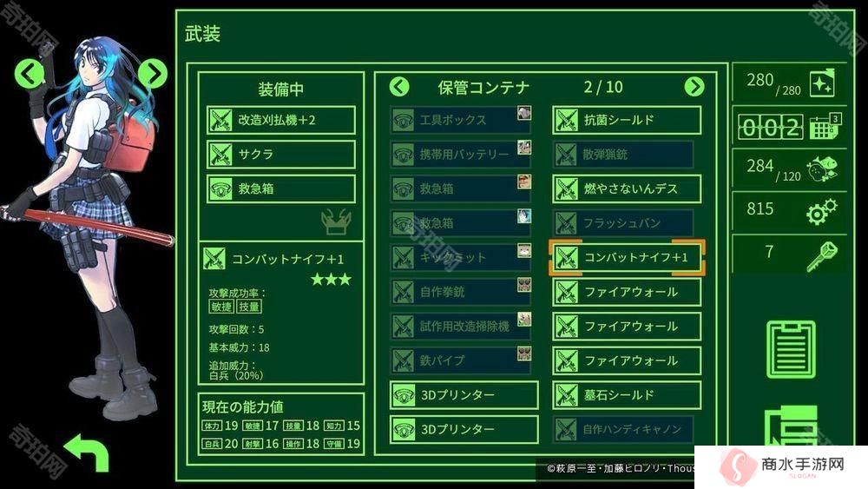Image resolution: width=868 pixels, height=489 pixels.
Task: Open the clipboard list icon
Action: coord(791,349)
